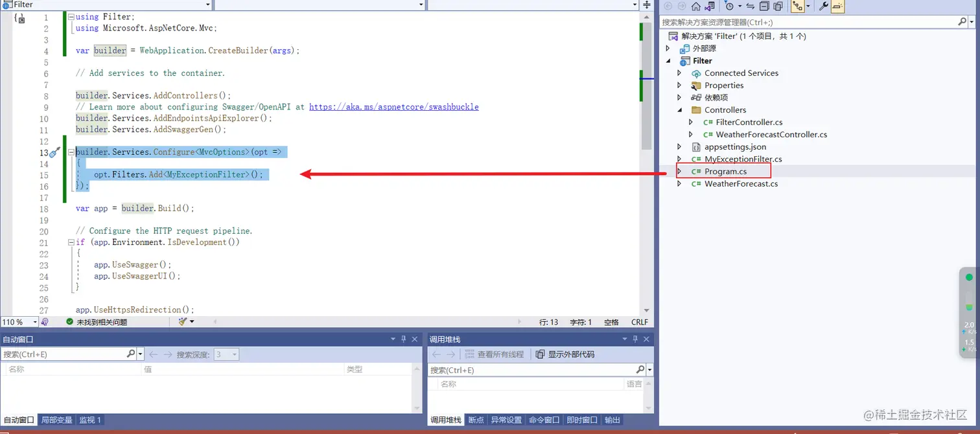This screenshot has height=434, width=980.
Task: Open MyExceptionFilter.cs file
Action: 743,159
